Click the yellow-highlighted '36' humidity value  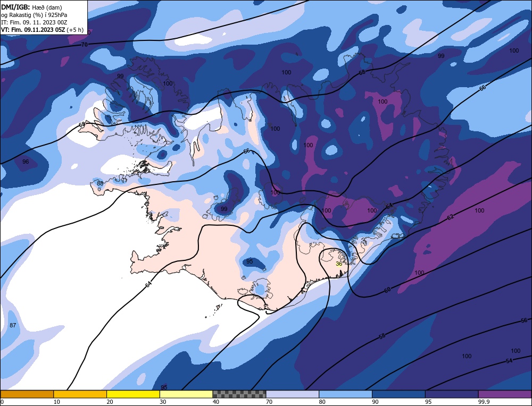point(338,264)
